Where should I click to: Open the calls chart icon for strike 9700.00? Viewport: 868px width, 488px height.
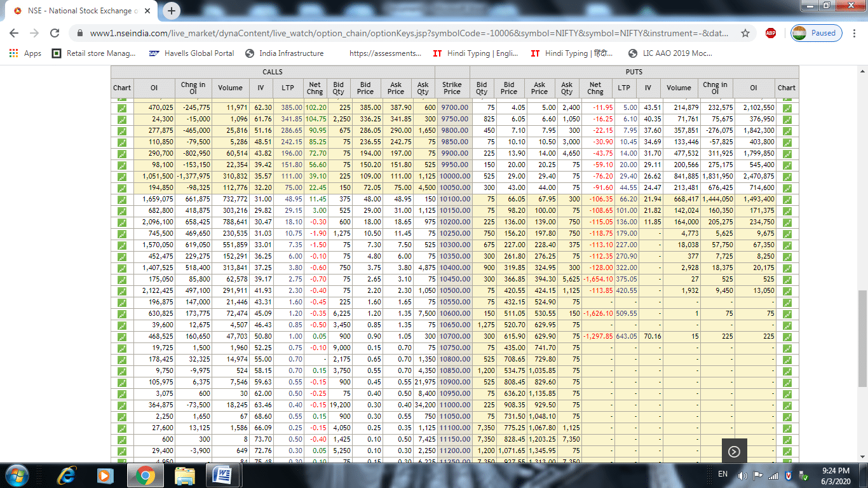coord(122,108)
